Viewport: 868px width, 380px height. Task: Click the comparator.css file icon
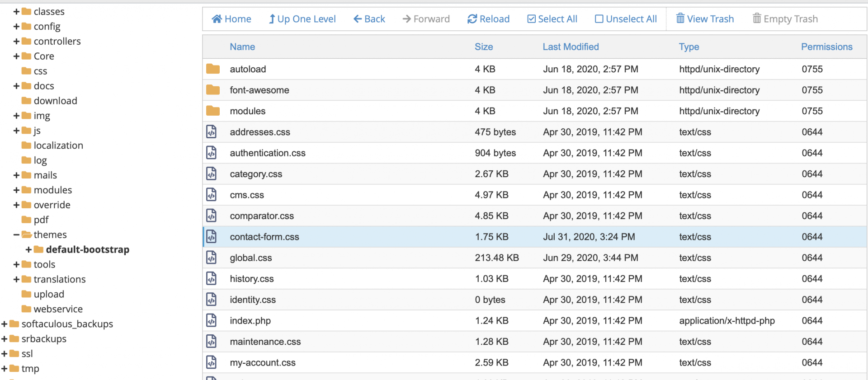click(x=212, y=216)
